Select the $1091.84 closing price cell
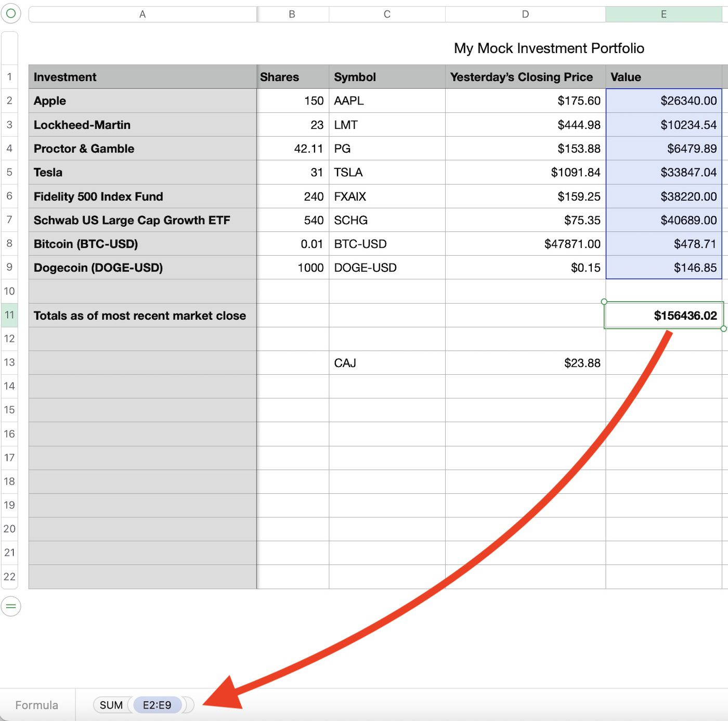Screen dimensions: 728x721 [526, 172]
